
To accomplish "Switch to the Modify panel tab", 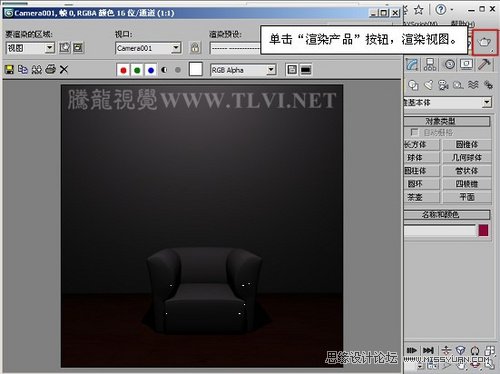I will (x=413, y=64).
